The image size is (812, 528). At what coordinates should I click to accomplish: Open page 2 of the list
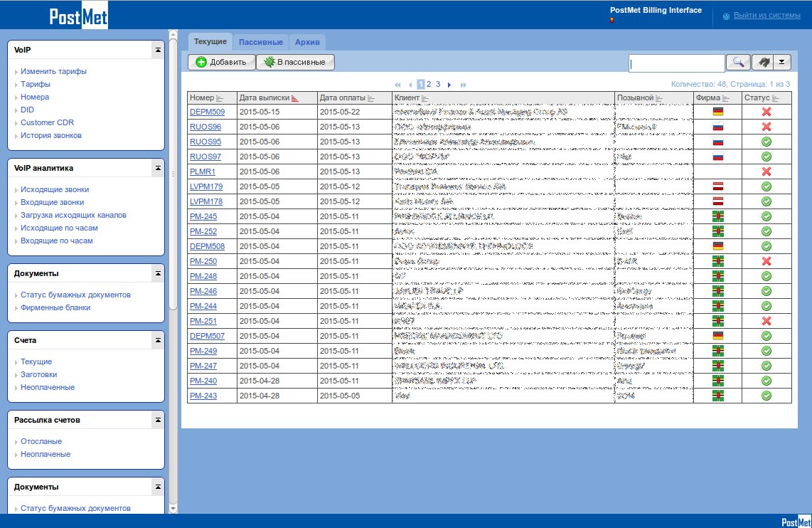coord(429,84)
